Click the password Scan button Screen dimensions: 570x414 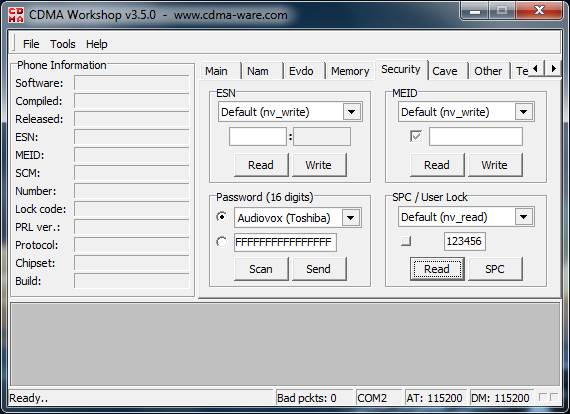pyautogui.click(x=261, y=269)
